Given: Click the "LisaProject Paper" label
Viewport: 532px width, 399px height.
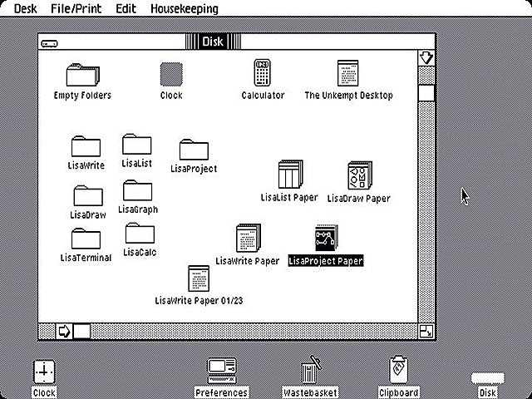Looking at the screenshot, I should 326,260.
